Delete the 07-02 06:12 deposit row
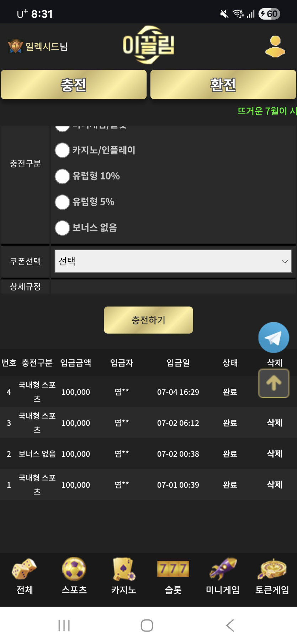The height and width of the screenshot is (644, 297). tap(274, 423)
